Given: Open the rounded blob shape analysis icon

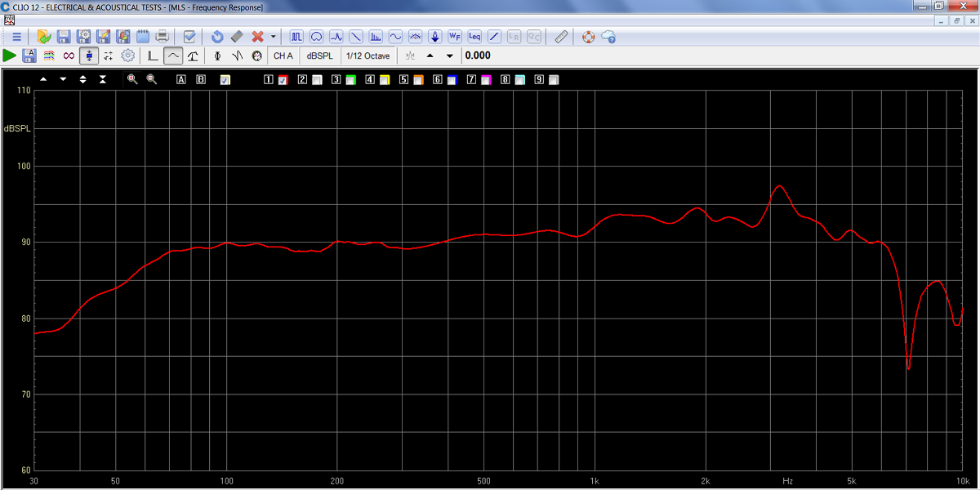Looking at the screenshot, I should click(x=316, y=37).
